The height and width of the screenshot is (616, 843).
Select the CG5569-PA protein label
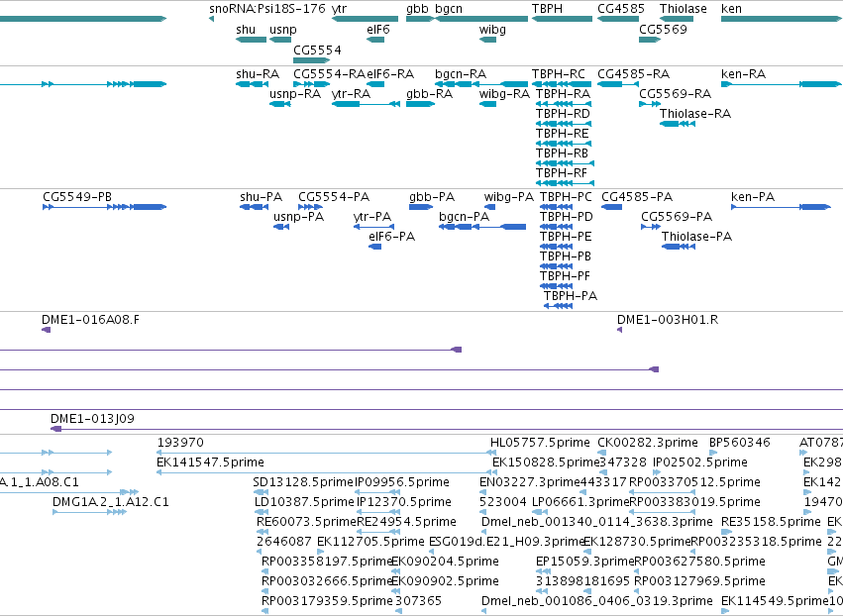pyautogui.click(x=677, y=217)
